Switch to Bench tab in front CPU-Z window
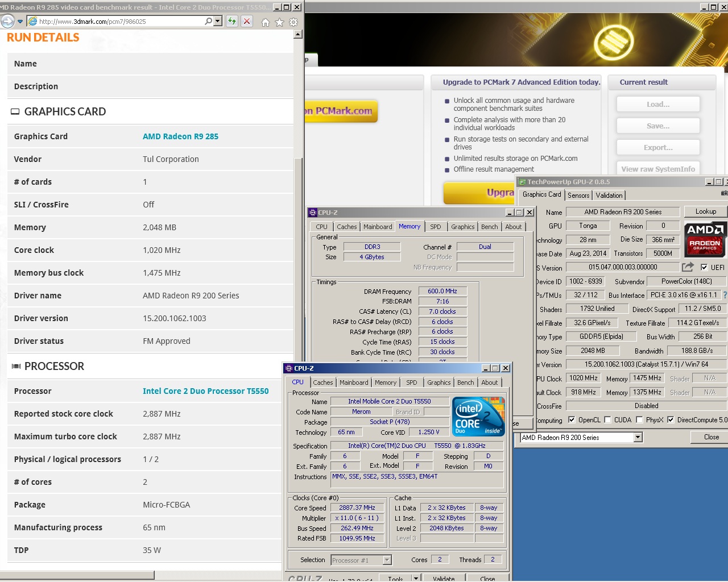728x582 pixels. (465, 383)
